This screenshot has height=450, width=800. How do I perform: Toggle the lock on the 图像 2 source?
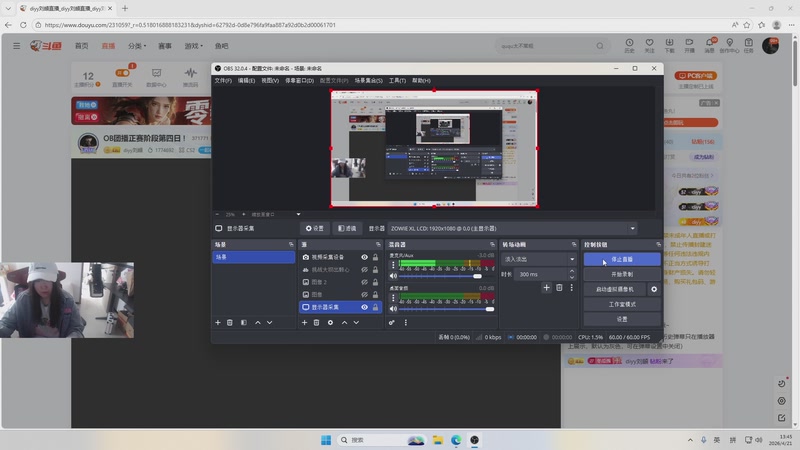pos(376,282)
